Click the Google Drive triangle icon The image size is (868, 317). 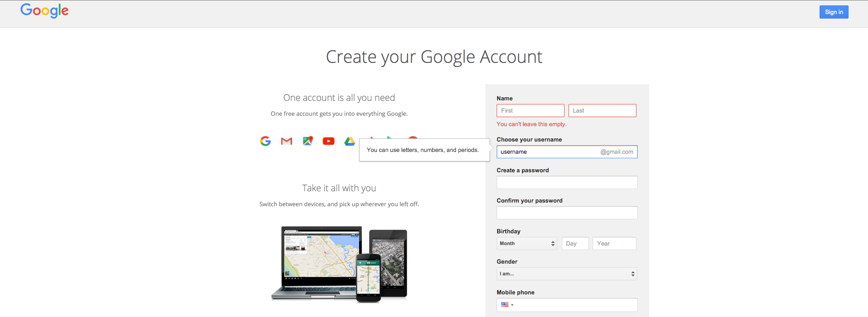coord(349,141)
